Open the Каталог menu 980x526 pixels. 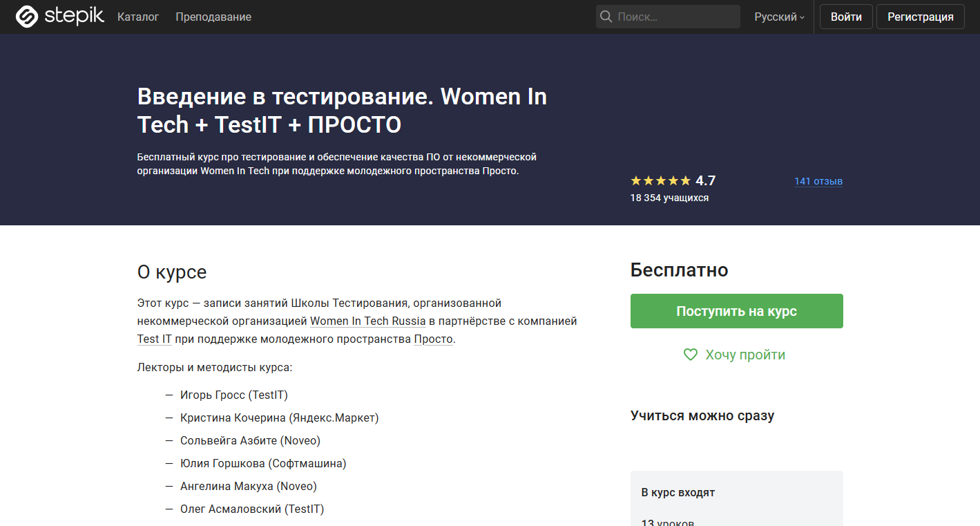click(x=137, y=16)
